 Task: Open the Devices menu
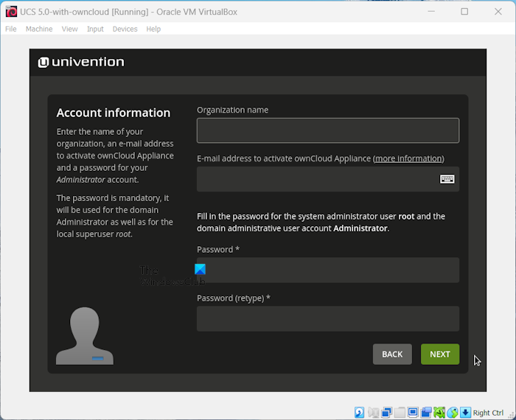[x=125, y=29]
